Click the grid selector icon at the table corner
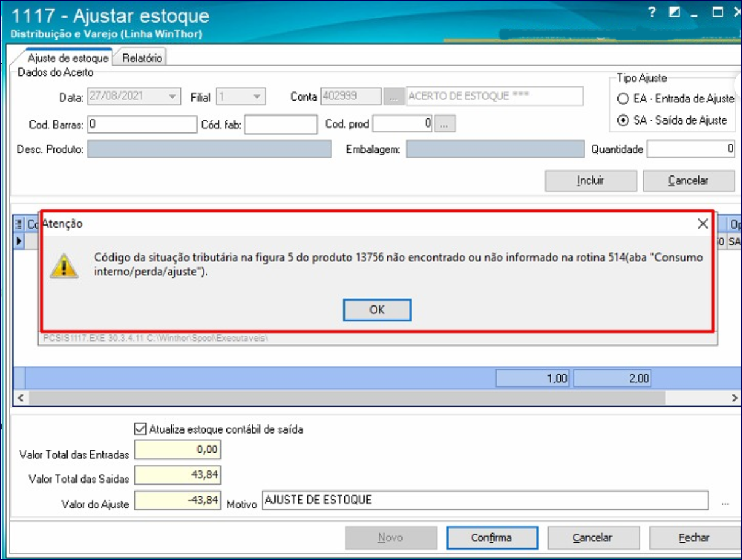Viewport: 742px width, 560px height. tap(18, 224)
